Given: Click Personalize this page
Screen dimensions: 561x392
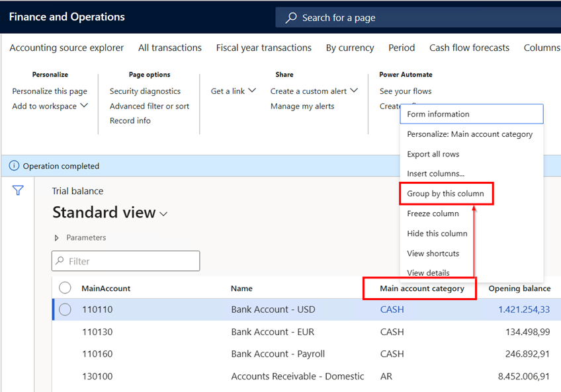Looking at the screenshot, I should pyautogui.click(x=50, y=91).
